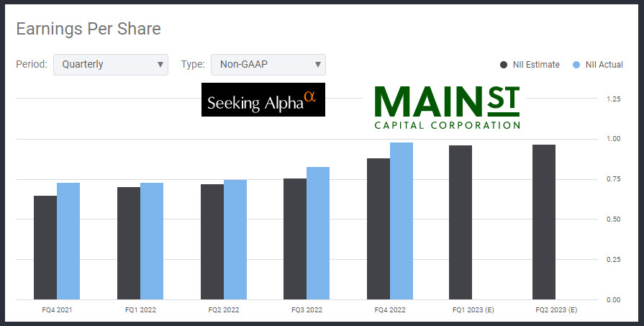The height and width of the screenshot is (326, 644).
Task: Click the dark NII Estimate legend dot
Action: pos(504,65)
